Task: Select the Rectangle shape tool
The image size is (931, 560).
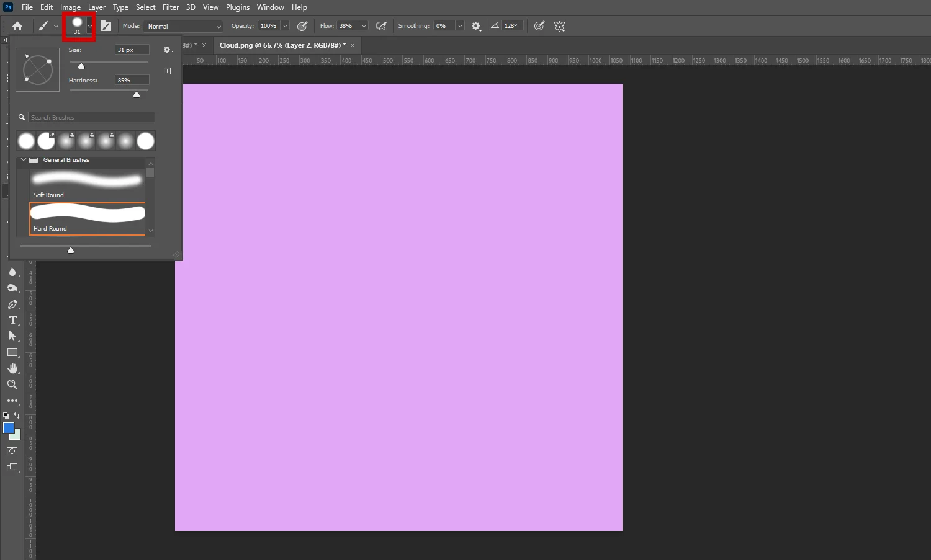Action: (12, 352)
